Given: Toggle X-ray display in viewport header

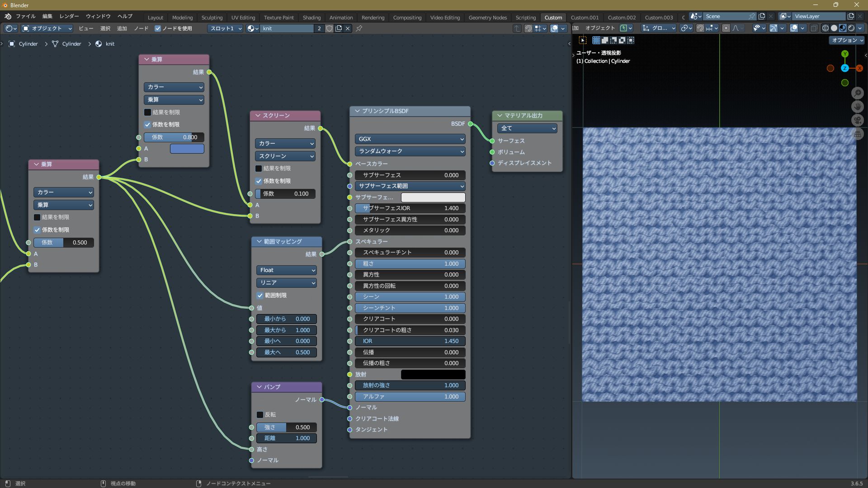Looking at the screenshot, I should tap(814, 28).
